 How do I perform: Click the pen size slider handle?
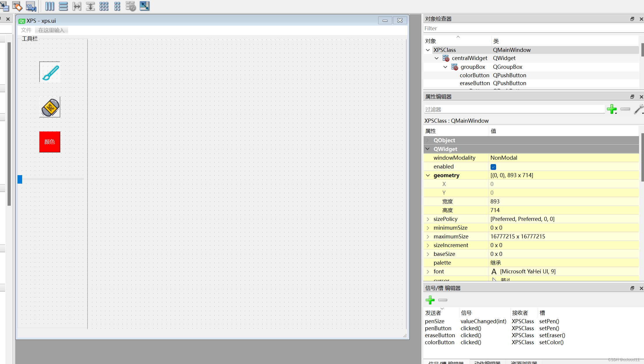pos(20,179)
